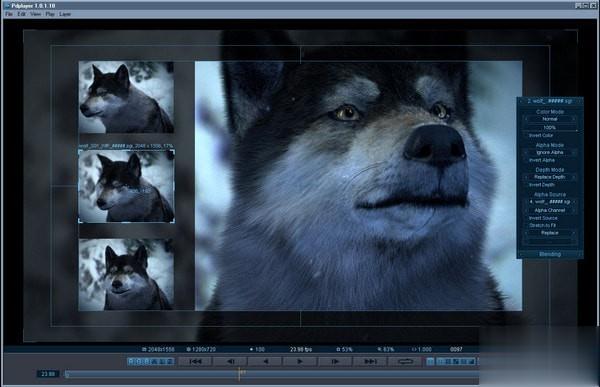Click previous arrow beside Ignore Alpha
The height and width of the screenshot is (387, 600).
[x=526, y=152]
